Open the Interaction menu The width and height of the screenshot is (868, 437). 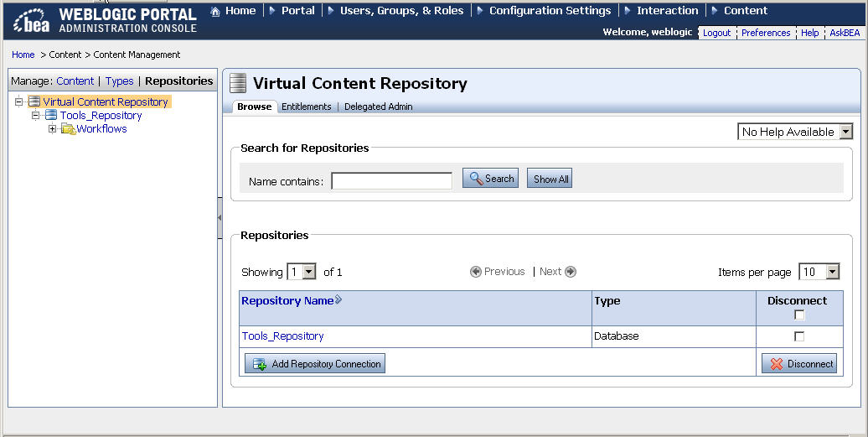(x=668, y=11)
